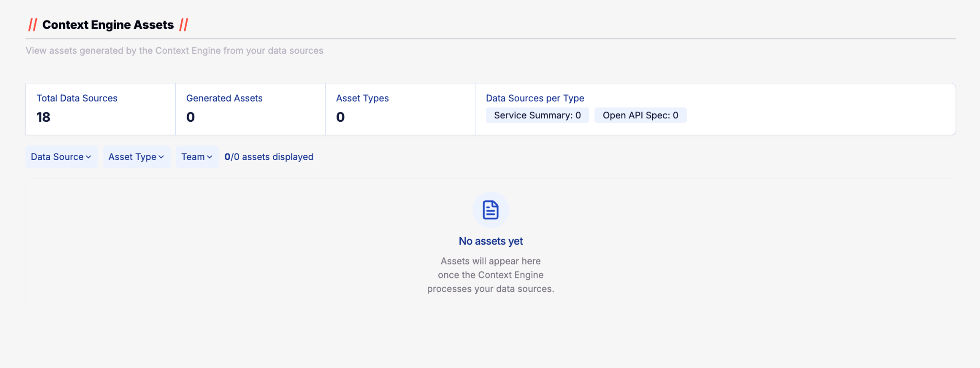The height and width of the screenshot is (368, 980).
Task: Click the 0/0 assets displayed counter
Action: point(269,157)
